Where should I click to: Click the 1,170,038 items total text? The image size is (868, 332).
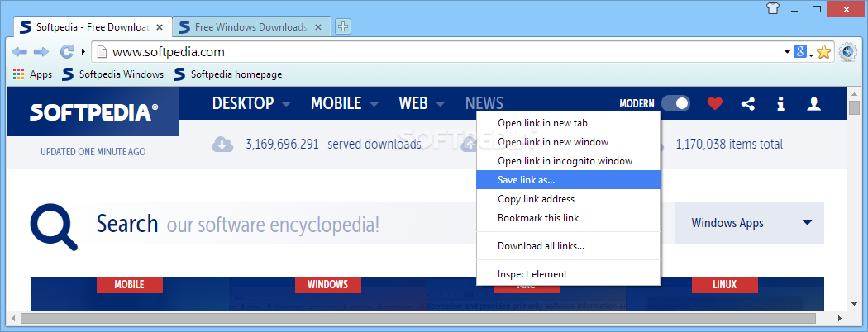pyautogui.click(x=729, y=145)
